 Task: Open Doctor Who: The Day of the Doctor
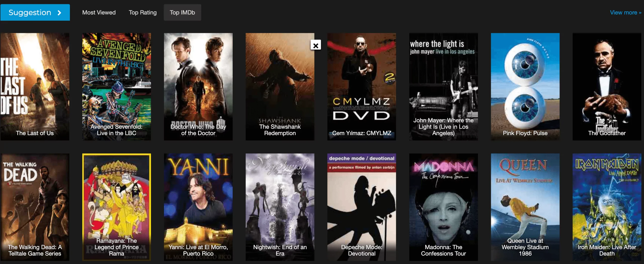click(x=198, y=87)
